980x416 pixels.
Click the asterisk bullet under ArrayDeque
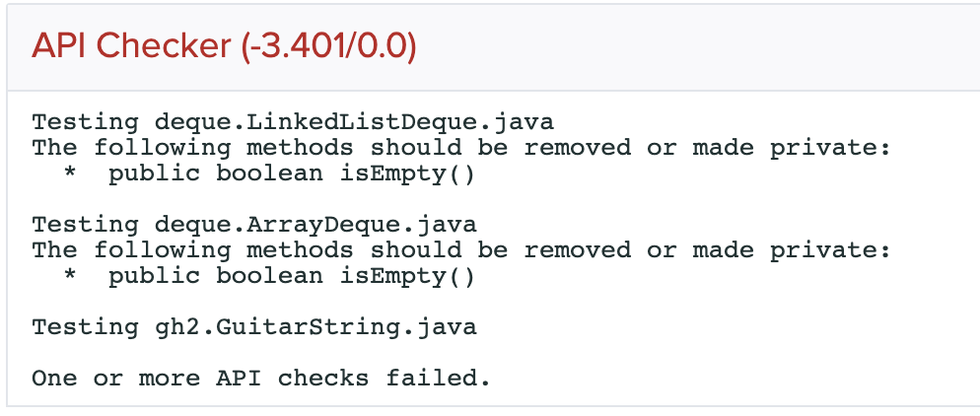[x=70, y=278]
